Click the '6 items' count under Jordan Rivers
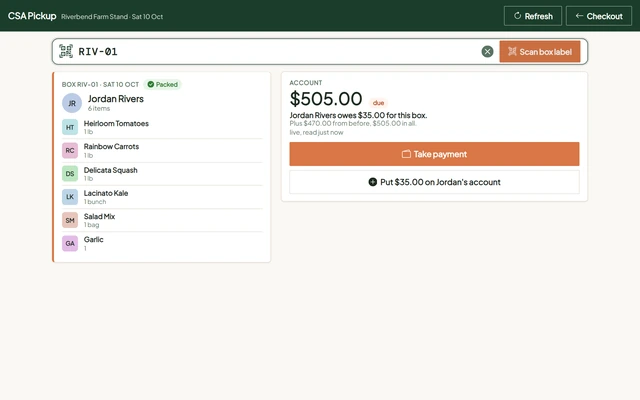This screenshot has width=640, height=400. tap(99, 109)
